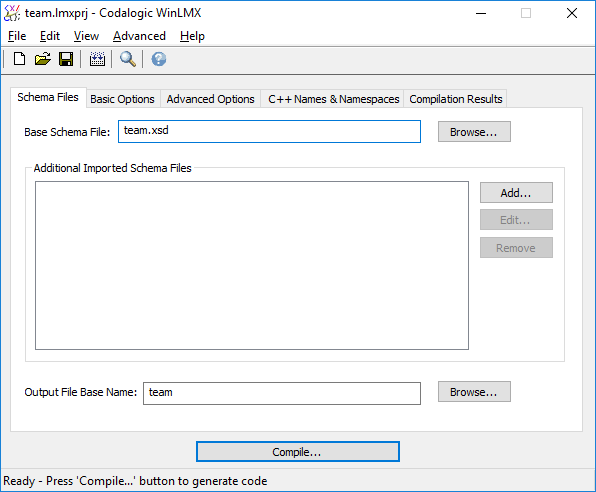Close the WinLMX window
This screenshot has width=596, height=492.
click(572, 13)
